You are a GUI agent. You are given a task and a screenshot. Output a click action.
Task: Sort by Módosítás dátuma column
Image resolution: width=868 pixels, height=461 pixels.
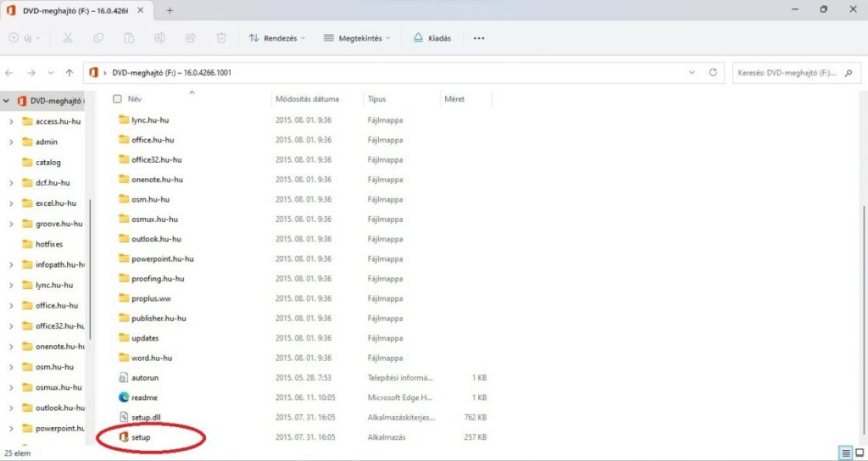point(307,99)
